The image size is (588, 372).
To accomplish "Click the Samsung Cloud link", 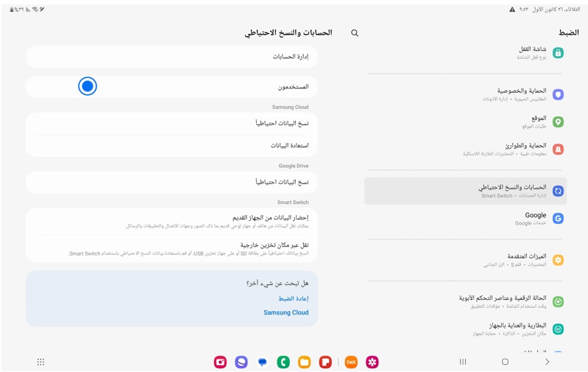I will point(286,312).
